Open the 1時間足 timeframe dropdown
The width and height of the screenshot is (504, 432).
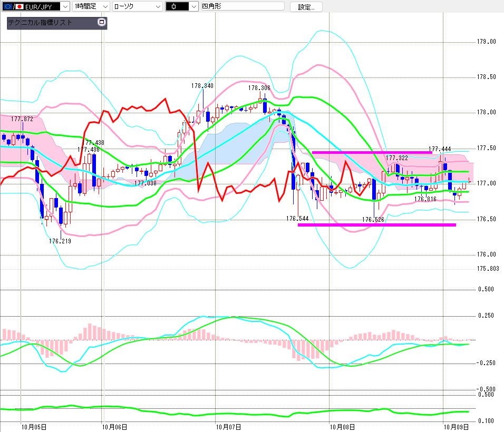coord(91,6)
